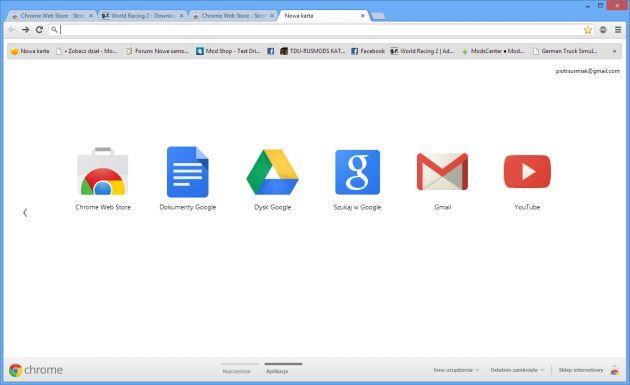
Task: Open the extension icon beside the star
Action: point(603,30)
